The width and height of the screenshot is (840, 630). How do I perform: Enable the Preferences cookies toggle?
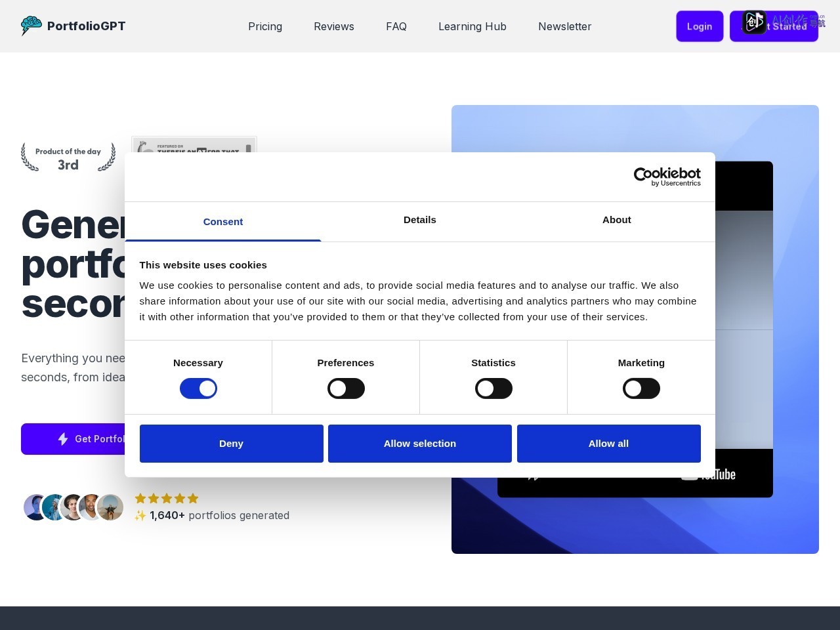346,388
